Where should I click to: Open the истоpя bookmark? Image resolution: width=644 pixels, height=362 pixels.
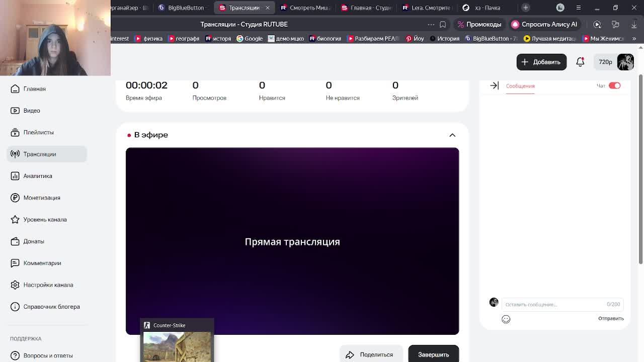218,38
